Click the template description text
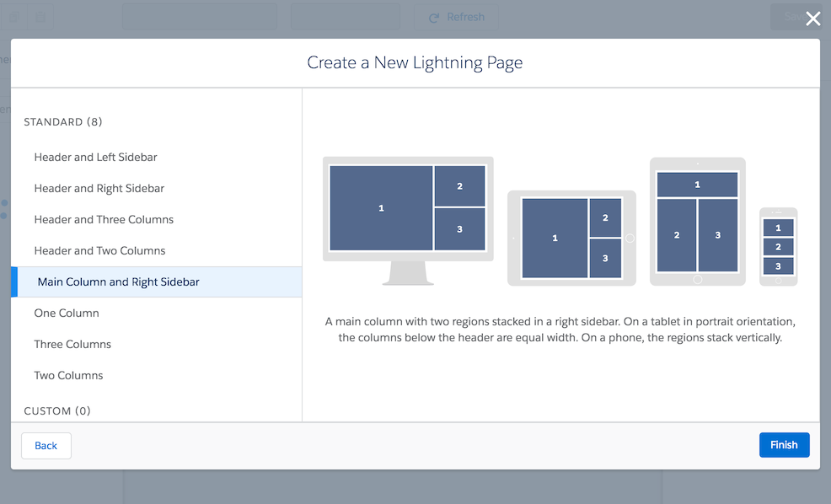Screen dimensions: 831x504 click(x=560, y=330)
